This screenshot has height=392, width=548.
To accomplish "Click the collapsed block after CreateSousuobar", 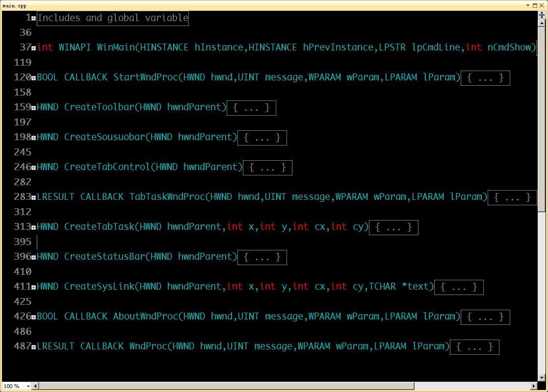I will (262, 138).
